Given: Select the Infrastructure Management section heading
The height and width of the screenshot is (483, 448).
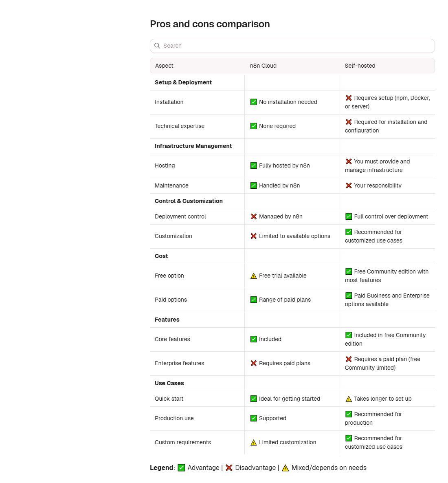Looking at the screenshot, I should [x=193, y=146].
